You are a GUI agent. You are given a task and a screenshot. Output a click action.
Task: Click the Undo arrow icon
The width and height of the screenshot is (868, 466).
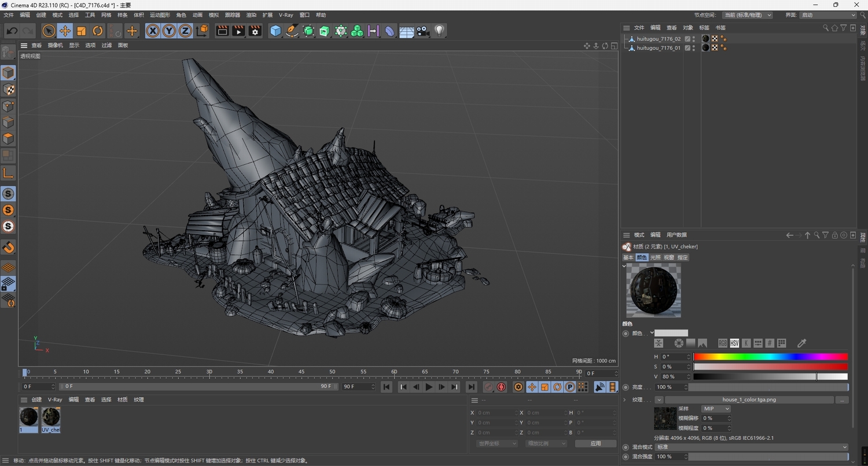(x=12, y=31)
